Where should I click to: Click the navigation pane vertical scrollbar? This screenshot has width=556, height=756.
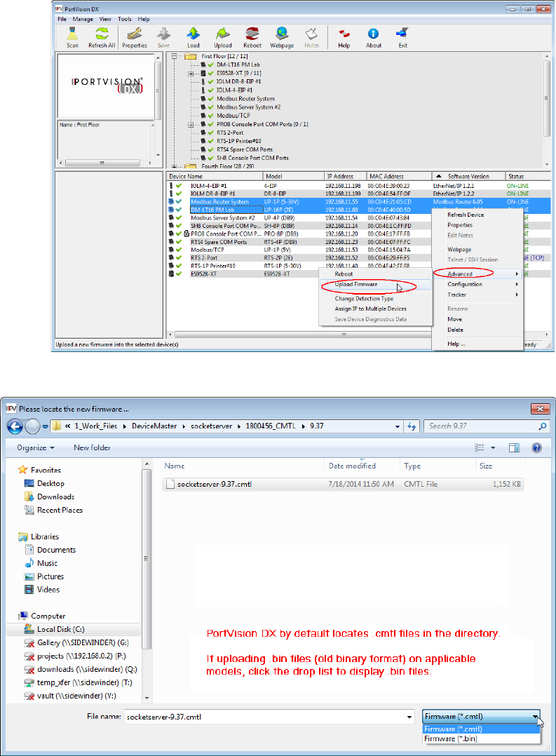[147, 560]
